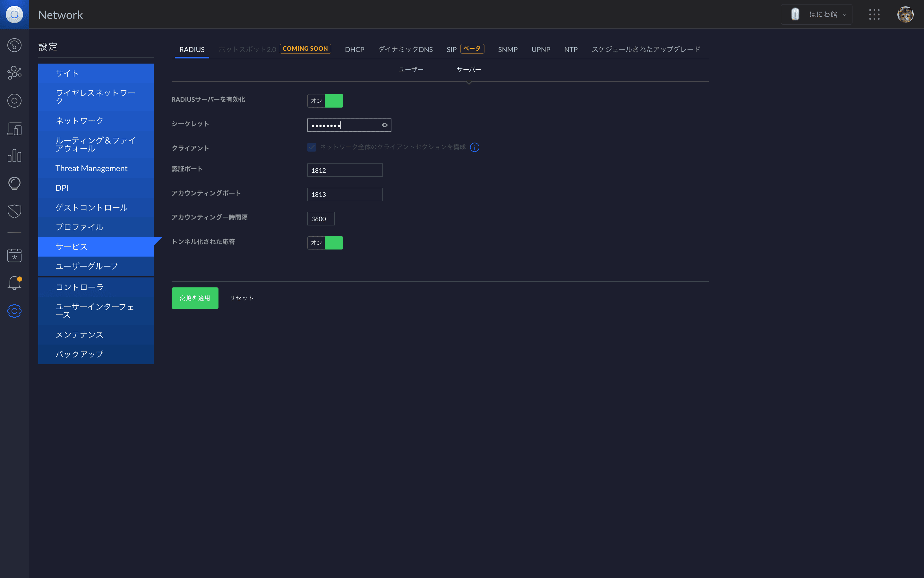Switch to the SNMP tab
Image resolution: width=924 pixels, height=578 pixels.
[508, 49]
